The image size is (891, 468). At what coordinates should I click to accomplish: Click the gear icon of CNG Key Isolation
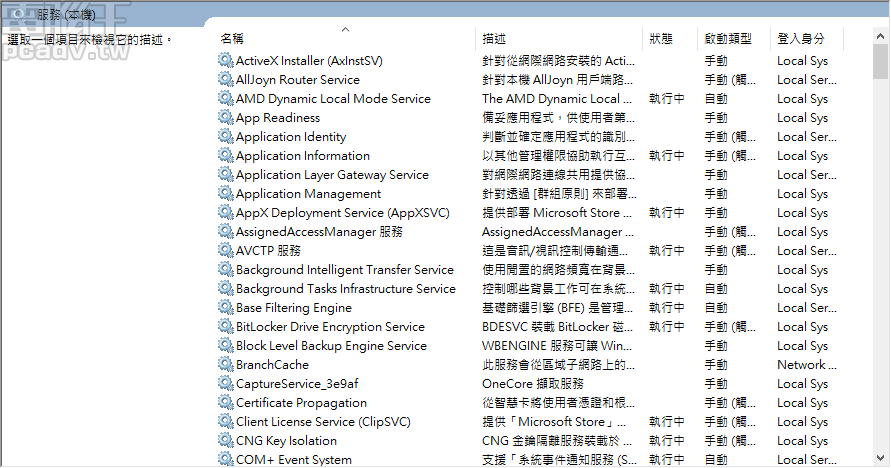[x=226, y=441]
